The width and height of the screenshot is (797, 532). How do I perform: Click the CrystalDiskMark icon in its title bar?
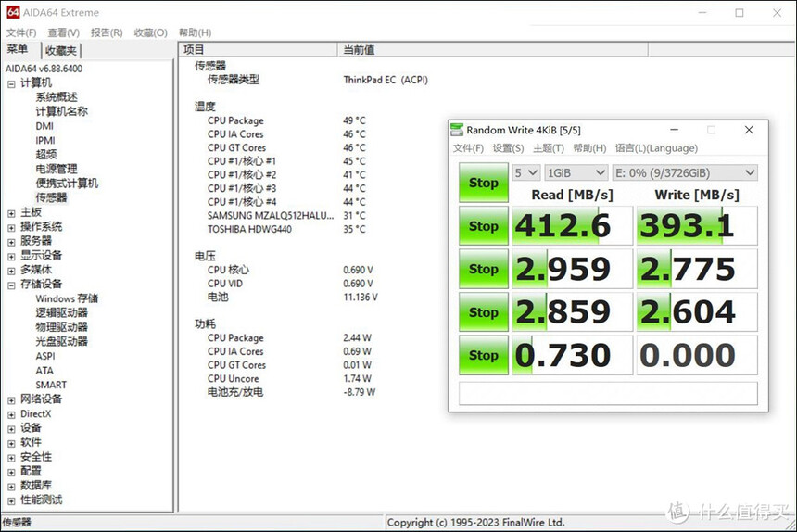tap(457, 130)
